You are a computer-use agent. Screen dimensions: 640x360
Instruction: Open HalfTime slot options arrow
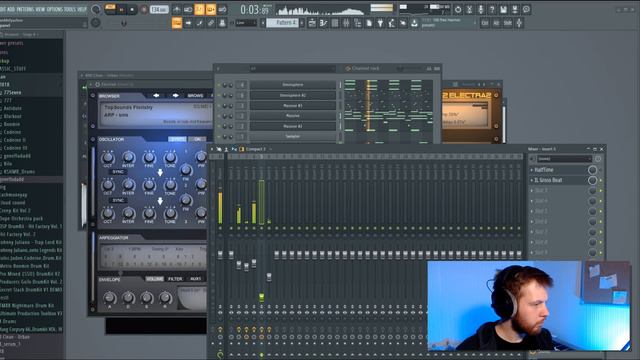[531, 170]
